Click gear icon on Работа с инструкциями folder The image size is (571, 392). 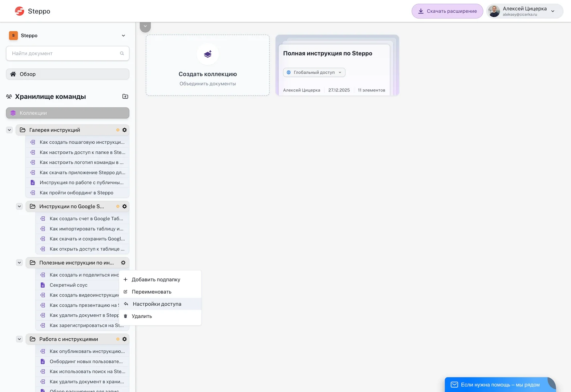125,339
